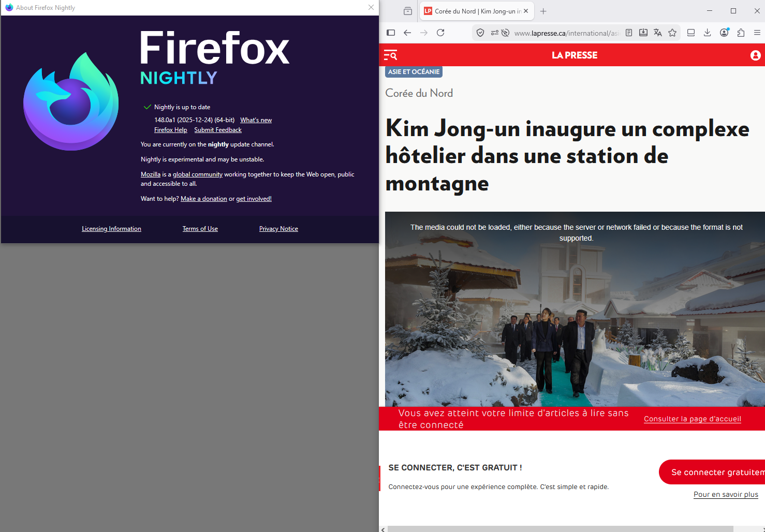Toggle the Firefox sidebar button
This screenshot has width=765, height=532.
[x=391, y=33]
